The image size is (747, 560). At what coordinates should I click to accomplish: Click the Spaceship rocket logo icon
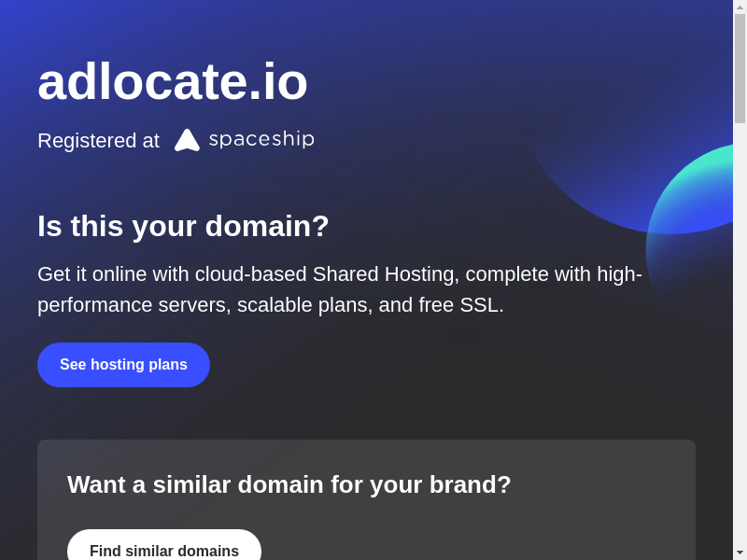coord(187,140)
